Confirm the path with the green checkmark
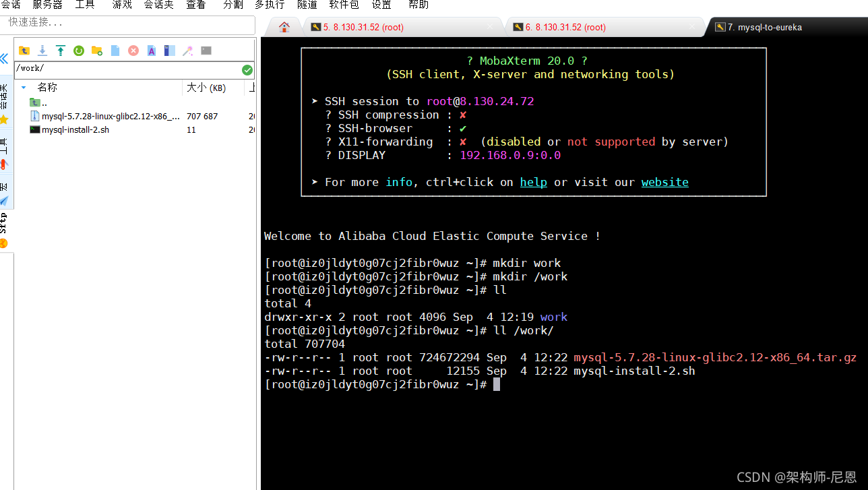This screenshot has width=868, height=490. 247,69
